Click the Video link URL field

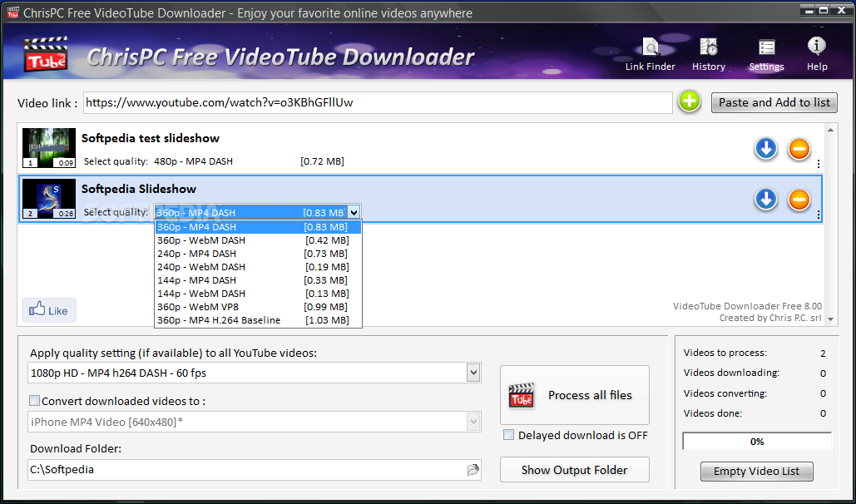coord(378,102)
